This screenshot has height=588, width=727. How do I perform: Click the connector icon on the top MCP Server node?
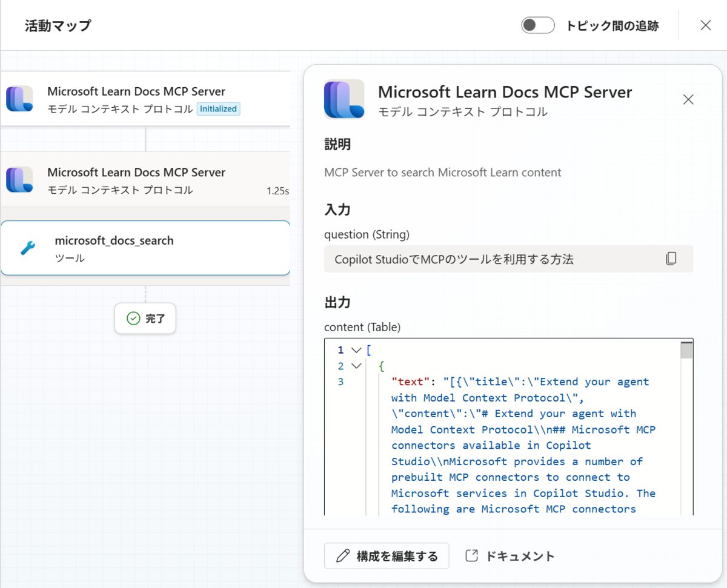(19, 99)
